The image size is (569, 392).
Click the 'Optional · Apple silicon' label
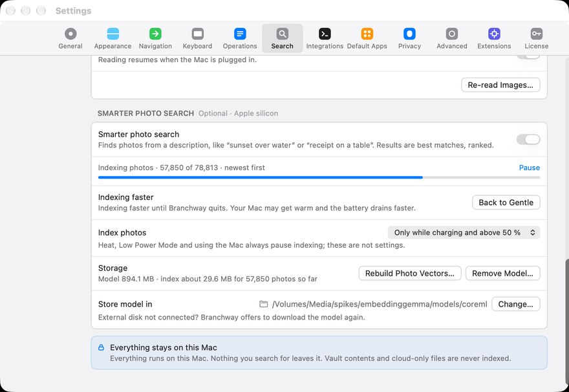[x=238, y=113]
